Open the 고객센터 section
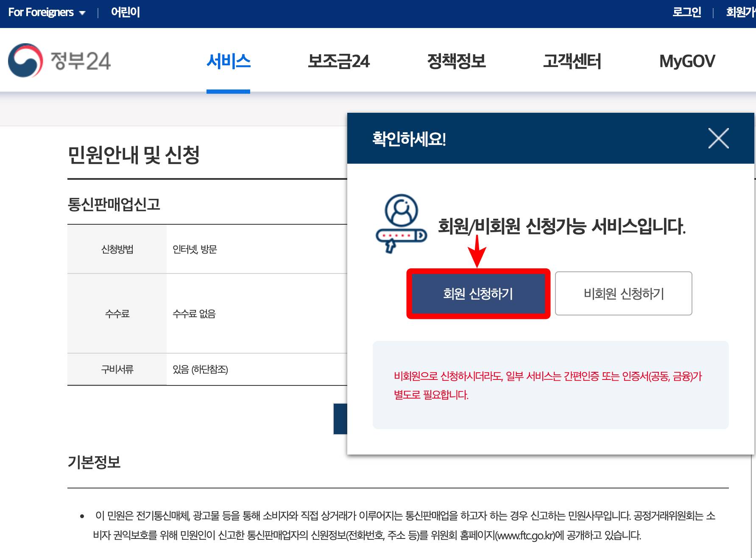Screen dimensions: 756x558 572,61
